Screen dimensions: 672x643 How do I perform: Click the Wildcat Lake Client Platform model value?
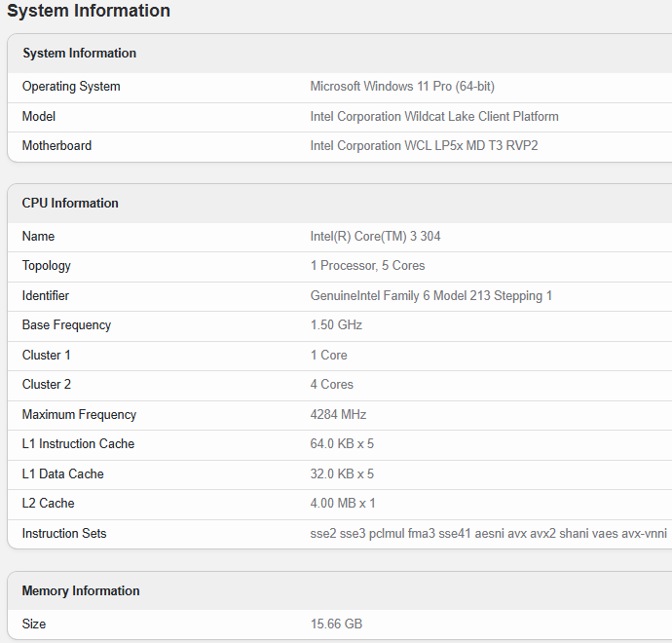[434, 117]
